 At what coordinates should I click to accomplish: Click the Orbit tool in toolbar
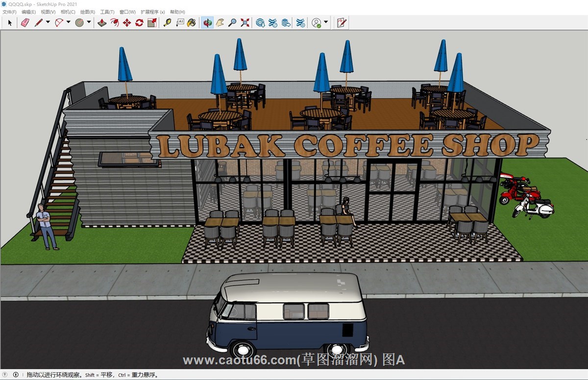click(x=207, y=23)
